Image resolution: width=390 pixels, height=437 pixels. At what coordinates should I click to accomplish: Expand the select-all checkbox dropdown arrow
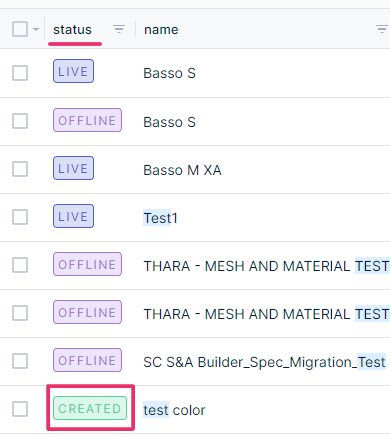36,29
